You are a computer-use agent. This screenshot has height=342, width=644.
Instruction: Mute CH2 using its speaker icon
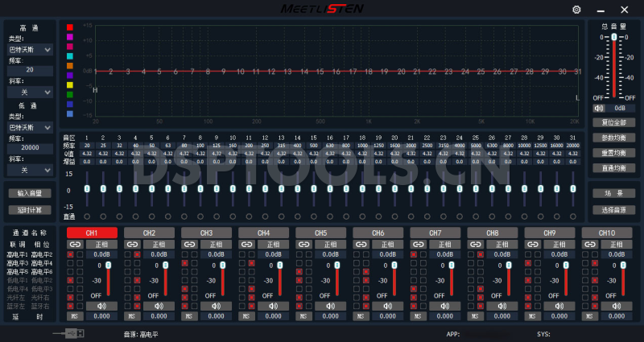coord(158,306)
